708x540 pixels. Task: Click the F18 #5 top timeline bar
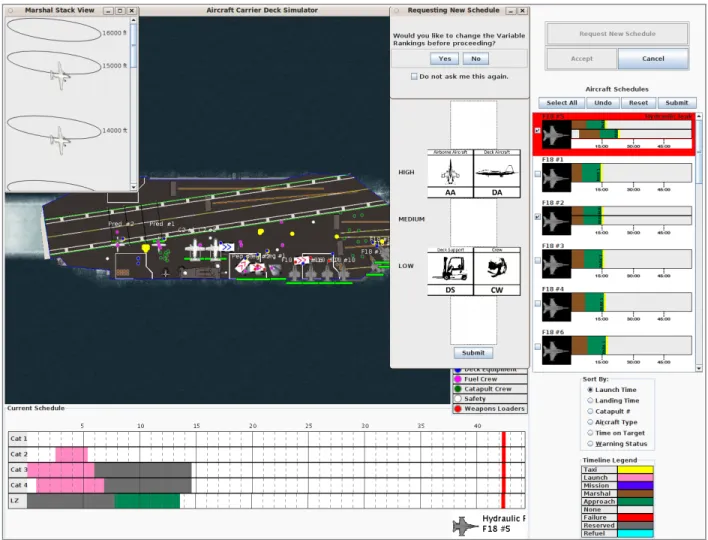pyautogui.click(x=631, y=125)
